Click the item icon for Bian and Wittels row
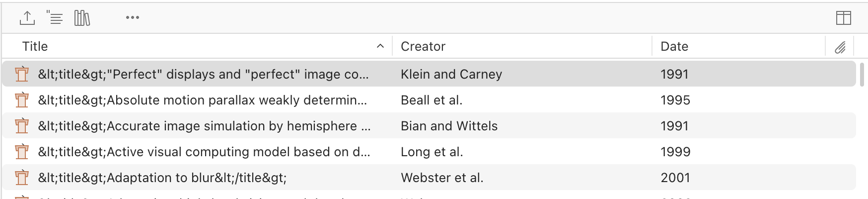Image resolution: width=868 pixels, height=199 pixels. click(x=21, y=126)
